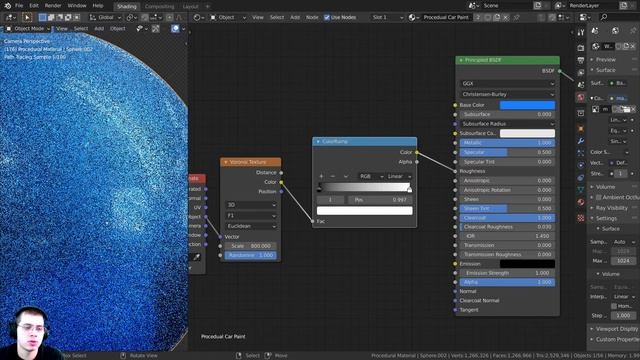Open the node editor type icon
The width and height of the screenshot is (640, 360).
198,18
